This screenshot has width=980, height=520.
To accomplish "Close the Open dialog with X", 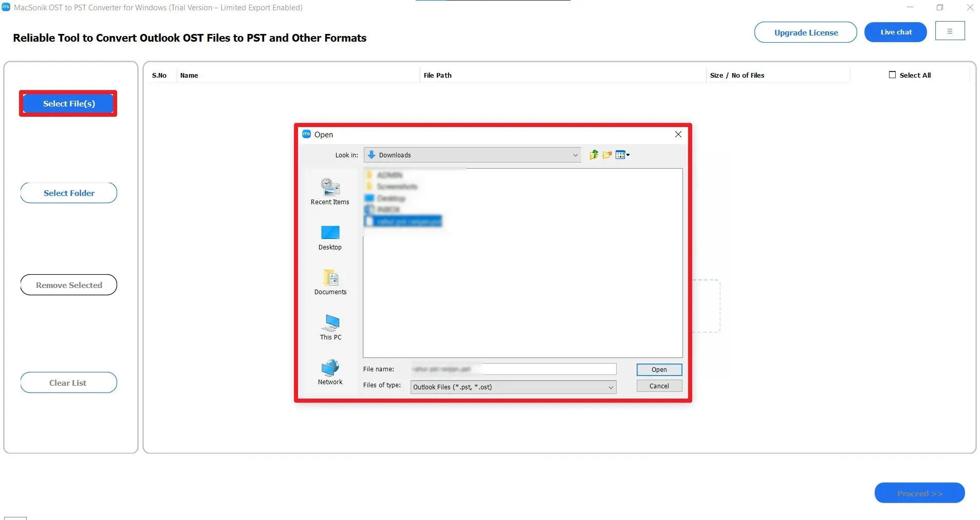I will coord(678,134).
